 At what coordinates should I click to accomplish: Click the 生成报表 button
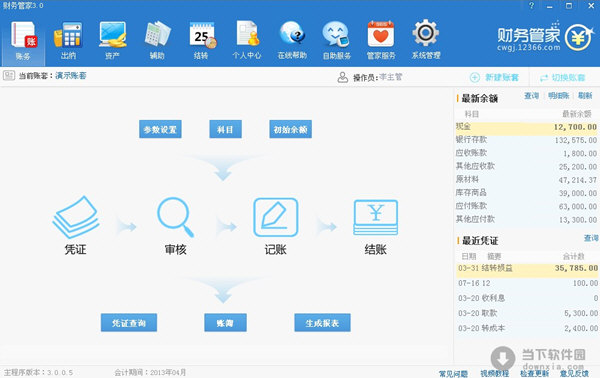[x=322, y=323]
